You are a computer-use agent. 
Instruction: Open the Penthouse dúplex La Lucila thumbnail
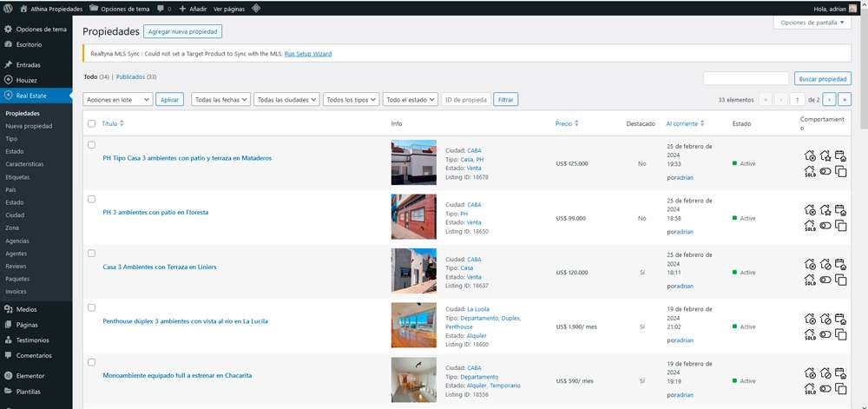pyautogui.click(x=413, y=325)
